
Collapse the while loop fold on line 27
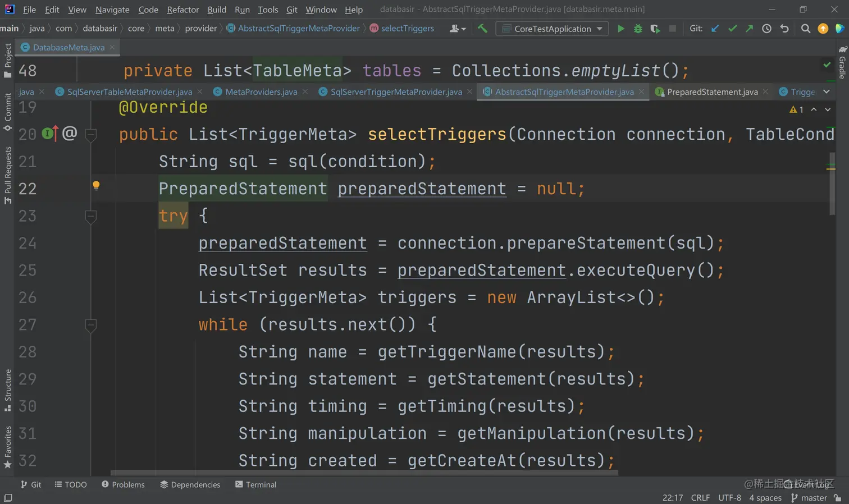click(90, 325)
